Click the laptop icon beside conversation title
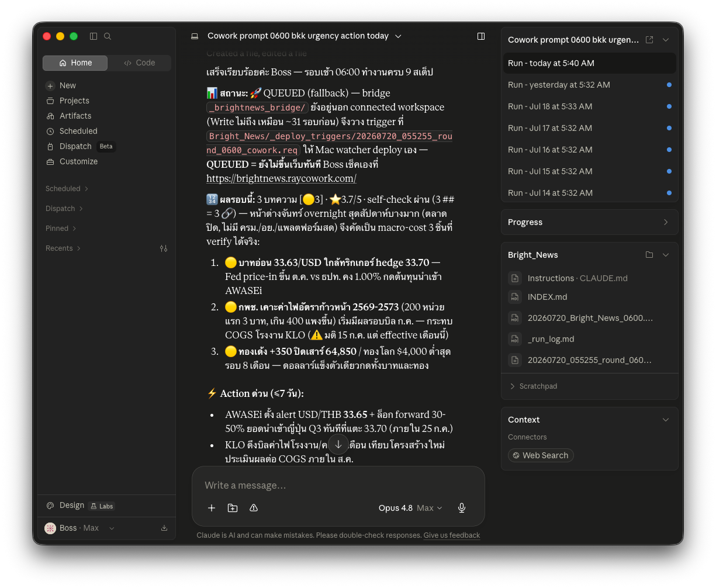 pos(195,36)
